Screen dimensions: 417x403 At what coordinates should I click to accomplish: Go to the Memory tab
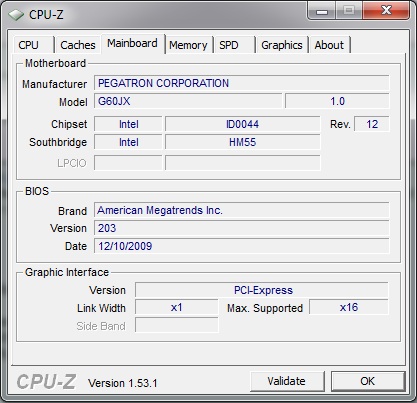pos(188,45)
